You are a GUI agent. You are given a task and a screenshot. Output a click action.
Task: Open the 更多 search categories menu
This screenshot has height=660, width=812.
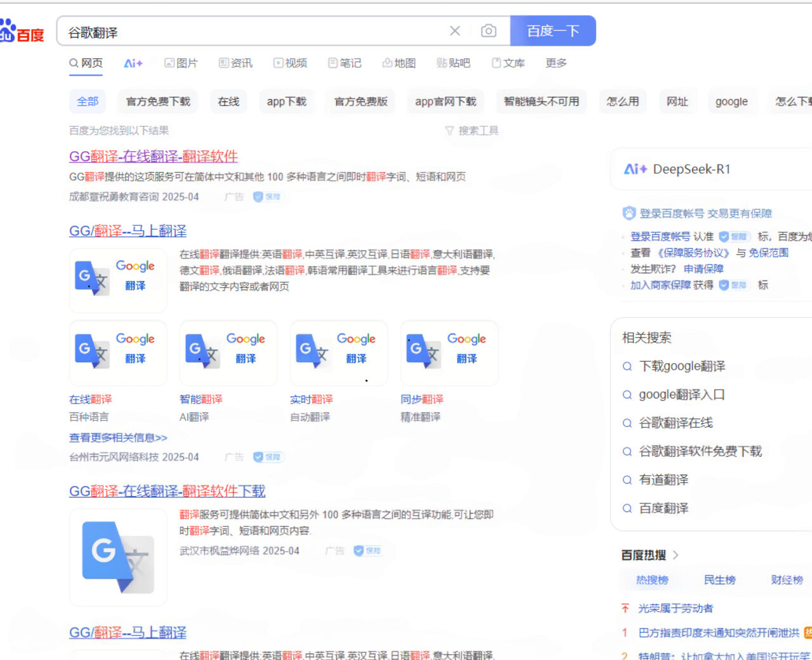pos(556,63)
